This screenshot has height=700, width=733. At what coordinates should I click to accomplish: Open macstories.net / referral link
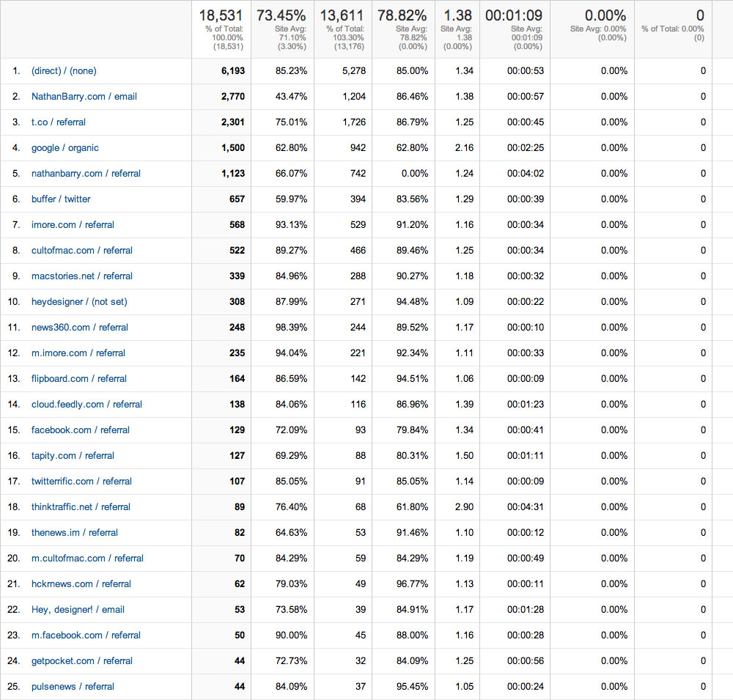82,276
